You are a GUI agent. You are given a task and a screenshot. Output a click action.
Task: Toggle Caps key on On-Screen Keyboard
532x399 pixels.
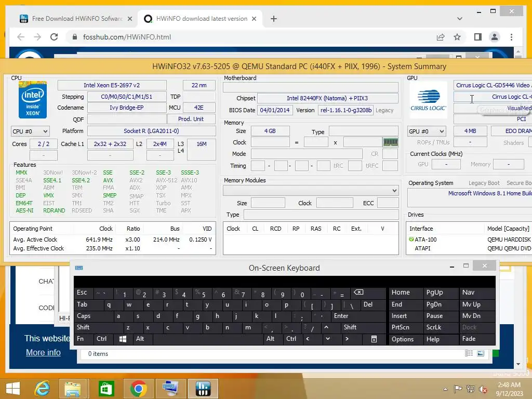pos(94,316)
